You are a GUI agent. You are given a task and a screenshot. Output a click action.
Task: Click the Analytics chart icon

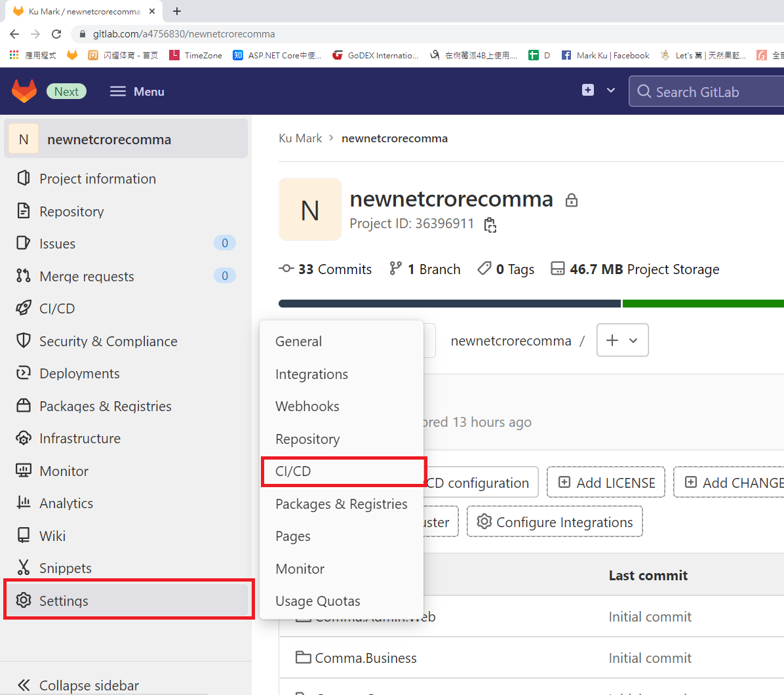click(x=24, y=503)
